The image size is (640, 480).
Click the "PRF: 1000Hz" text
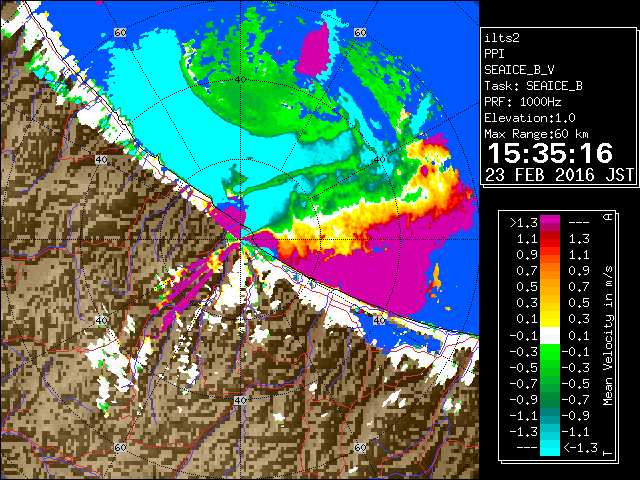523,102
